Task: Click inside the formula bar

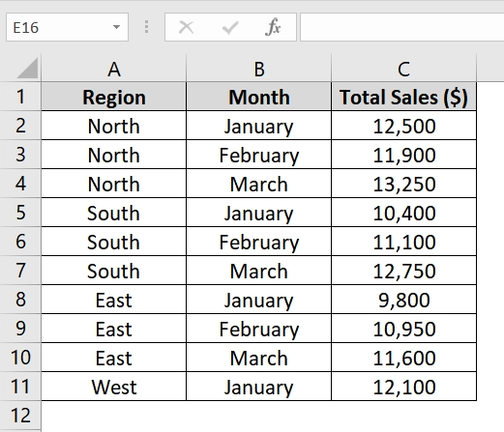Action: pos(402,27)
